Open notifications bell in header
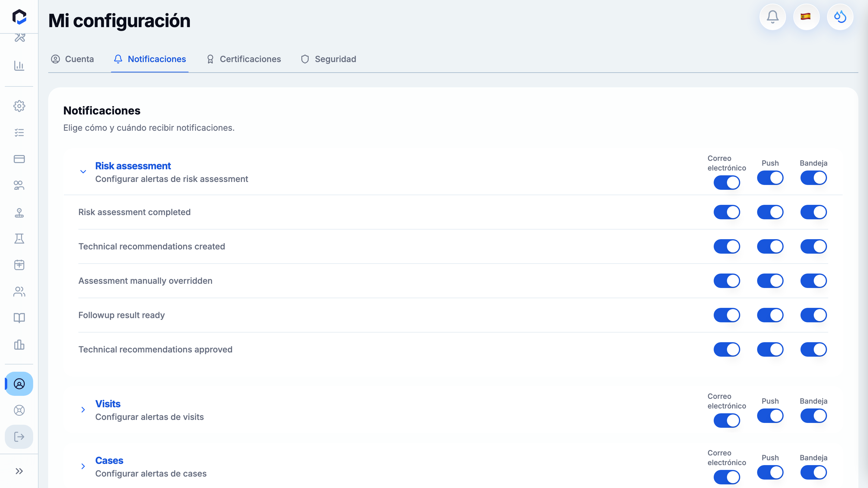Screen dimensions: 868x488 [x=773, y=17]
